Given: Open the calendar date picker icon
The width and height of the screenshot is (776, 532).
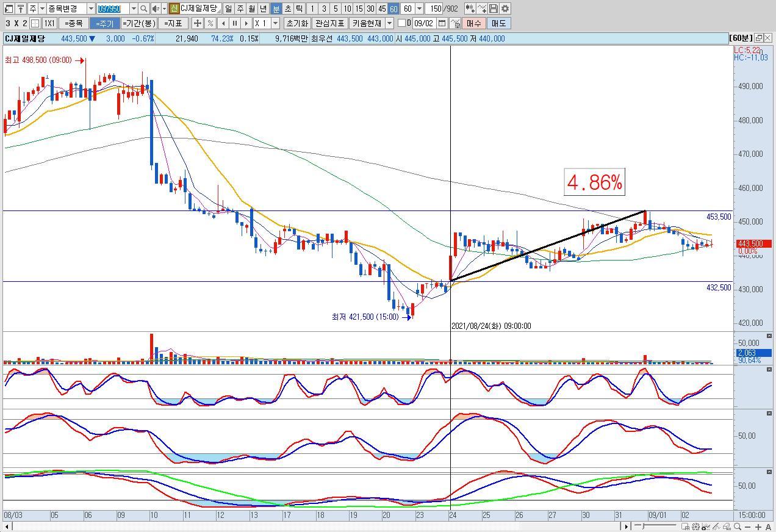Looking at the screenshot, I should point(443,23).
